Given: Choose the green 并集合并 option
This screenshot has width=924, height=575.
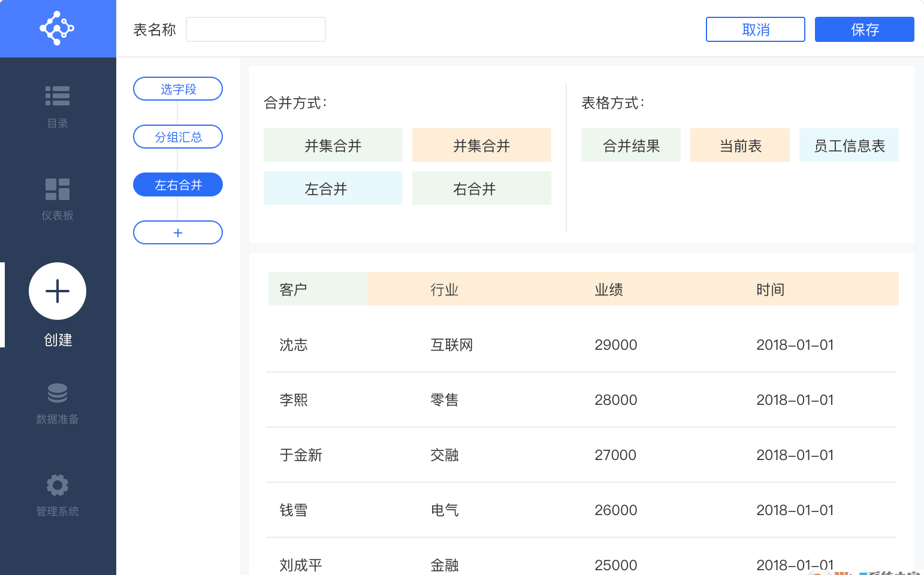Looking at the screenshot, I should click(333, 145).
